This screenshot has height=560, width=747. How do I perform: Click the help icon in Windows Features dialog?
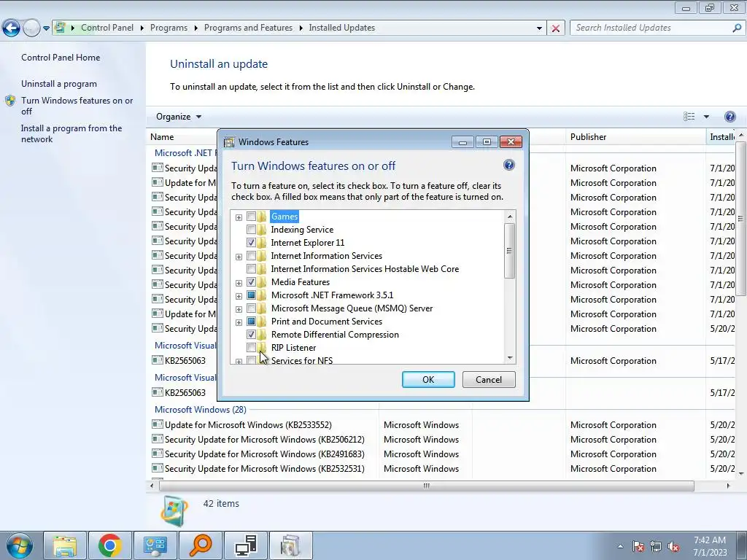(x=508, y=166)
